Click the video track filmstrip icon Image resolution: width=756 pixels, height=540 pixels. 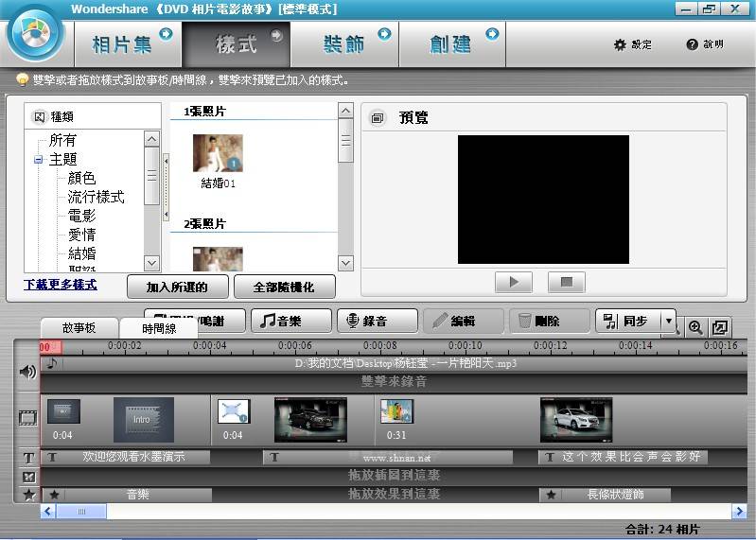pyautogui.click(x=28, y=418)
